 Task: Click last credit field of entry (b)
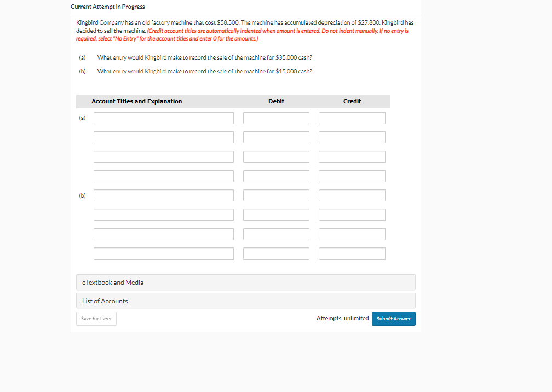pos(352,253)
